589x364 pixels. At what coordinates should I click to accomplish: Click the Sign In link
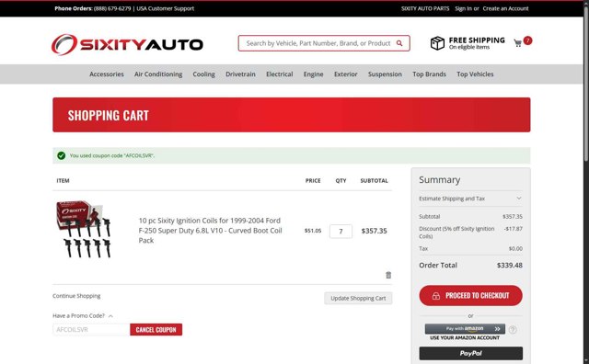[x=463, y=8]
